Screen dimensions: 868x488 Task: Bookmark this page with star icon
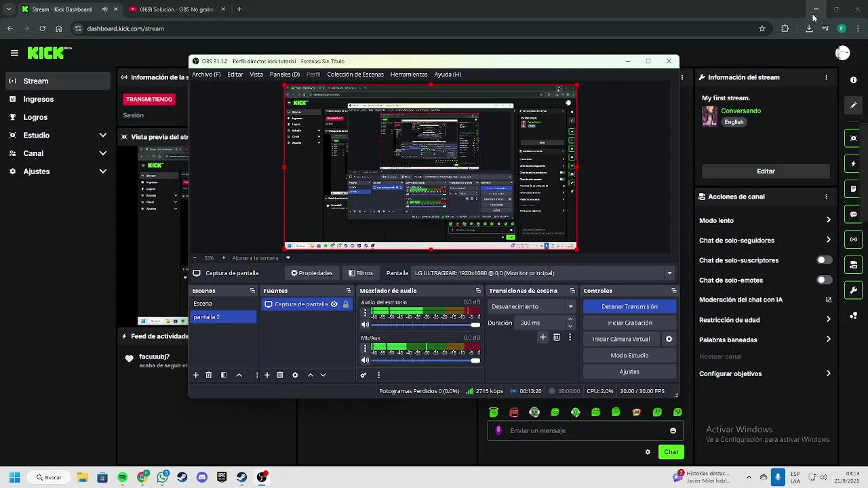[762, 28]
